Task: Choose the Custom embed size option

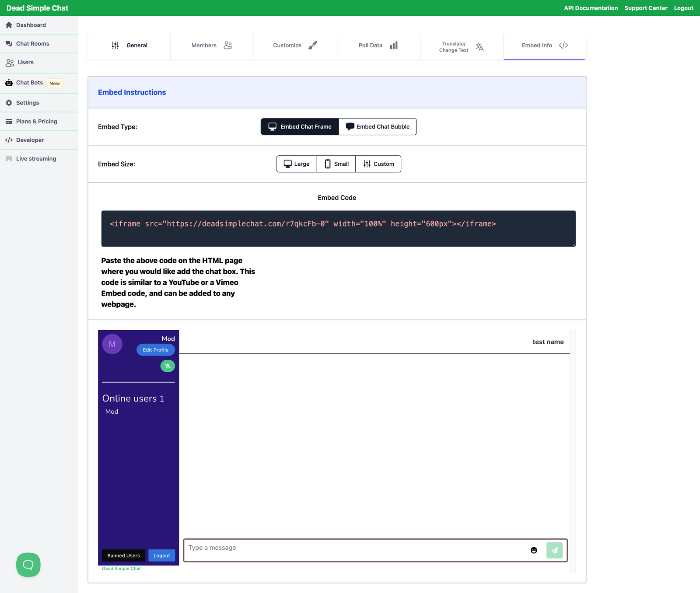Action: 378,164
